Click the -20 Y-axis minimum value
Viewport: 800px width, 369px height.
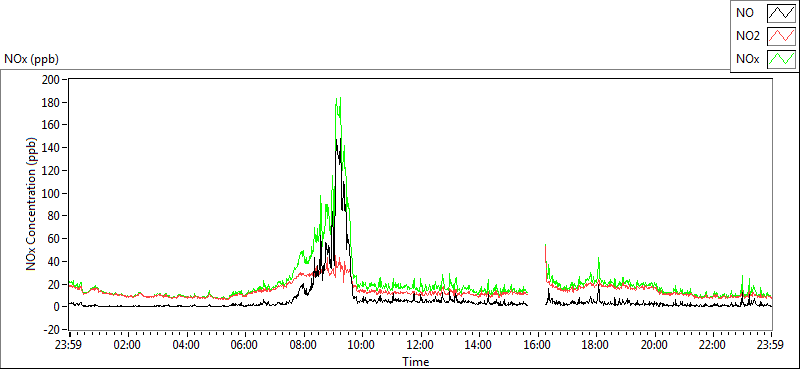pyautogui.click(x=51, y=330)
